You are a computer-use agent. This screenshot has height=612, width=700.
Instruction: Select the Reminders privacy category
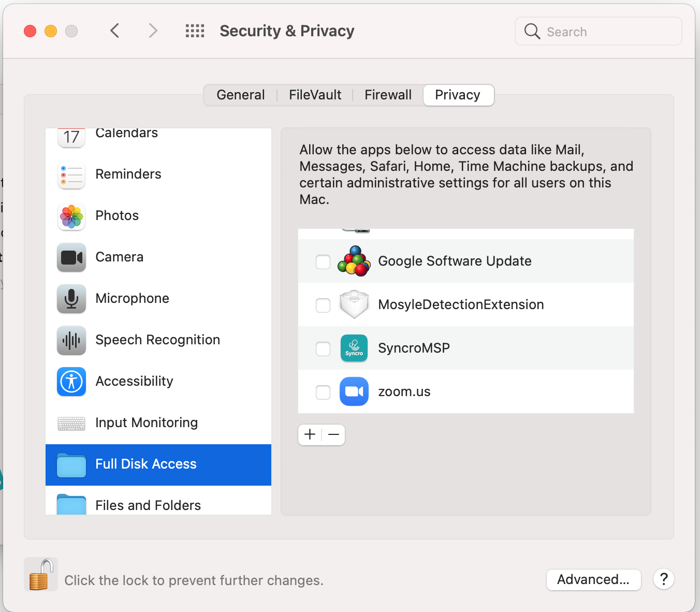pyautogui.click(x=128, y=174)
